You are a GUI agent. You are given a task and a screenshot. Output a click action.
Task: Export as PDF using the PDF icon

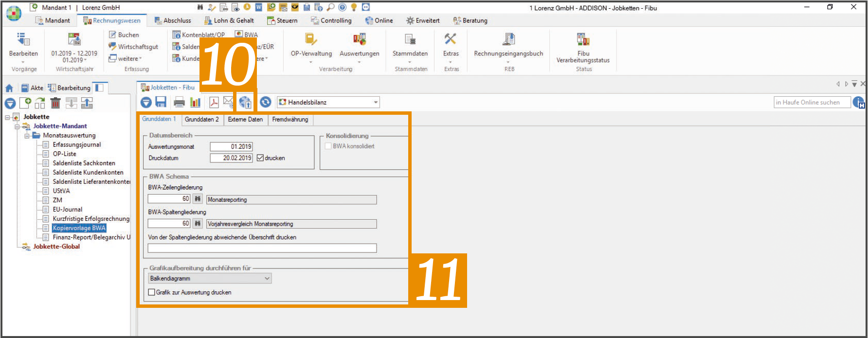214,102
